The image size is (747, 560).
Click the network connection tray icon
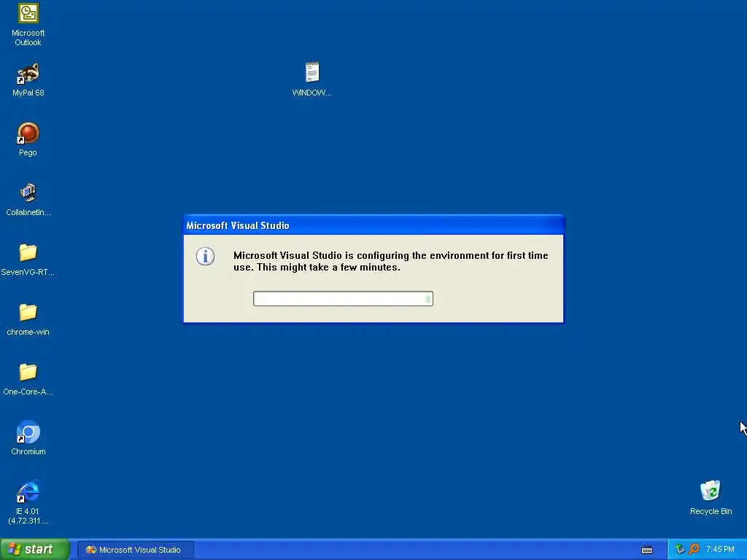coord(680,549)
